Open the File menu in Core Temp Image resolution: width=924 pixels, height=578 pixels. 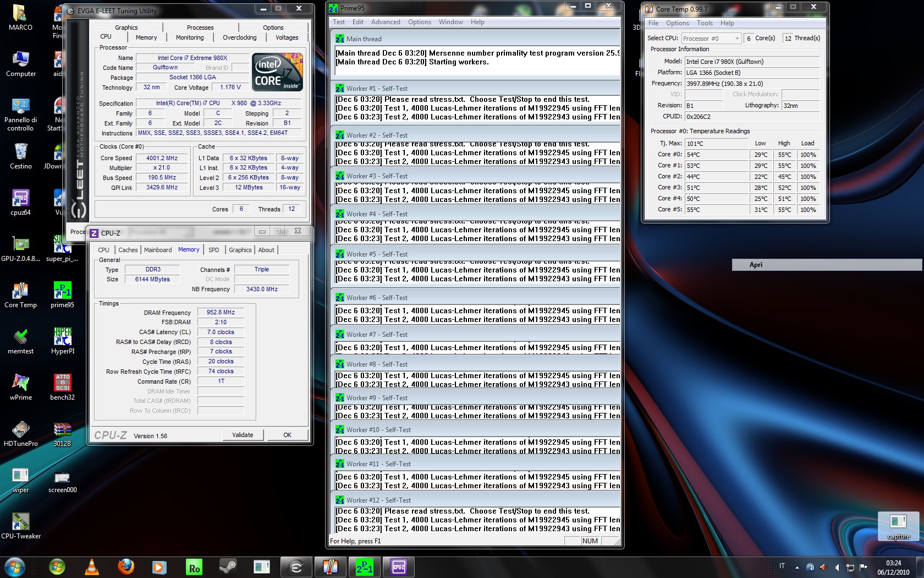point(653,23)
